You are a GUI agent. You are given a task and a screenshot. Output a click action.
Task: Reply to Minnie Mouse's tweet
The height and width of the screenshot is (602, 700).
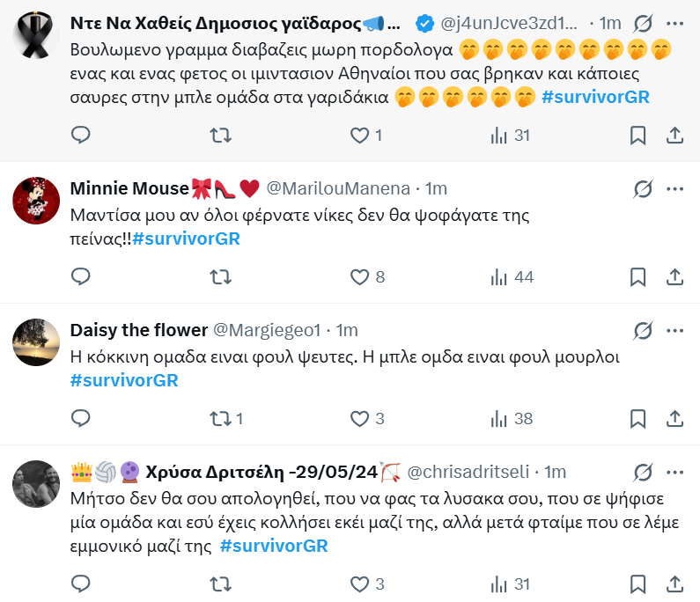(x=80, y=276)
